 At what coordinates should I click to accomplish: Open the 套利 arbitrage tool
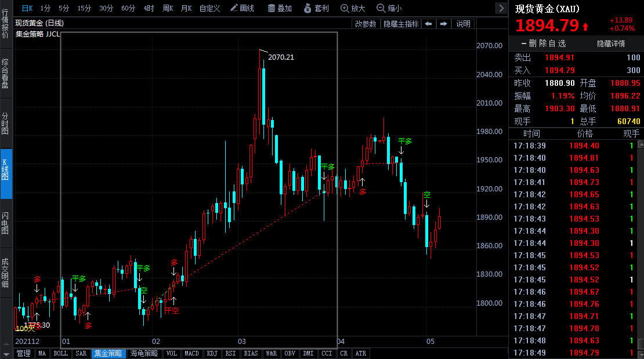pyautogui.click(x=316, y=8)
